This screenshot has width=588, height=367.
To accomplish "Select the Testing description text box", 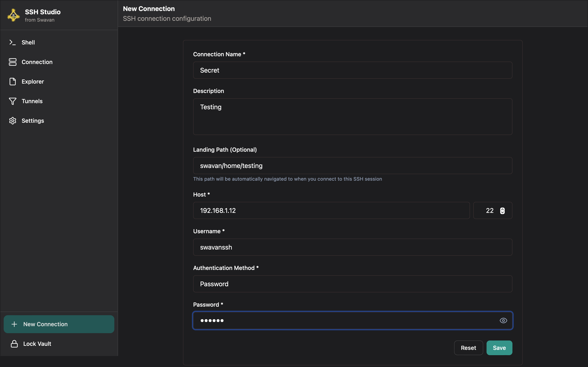I will (352, 116).
